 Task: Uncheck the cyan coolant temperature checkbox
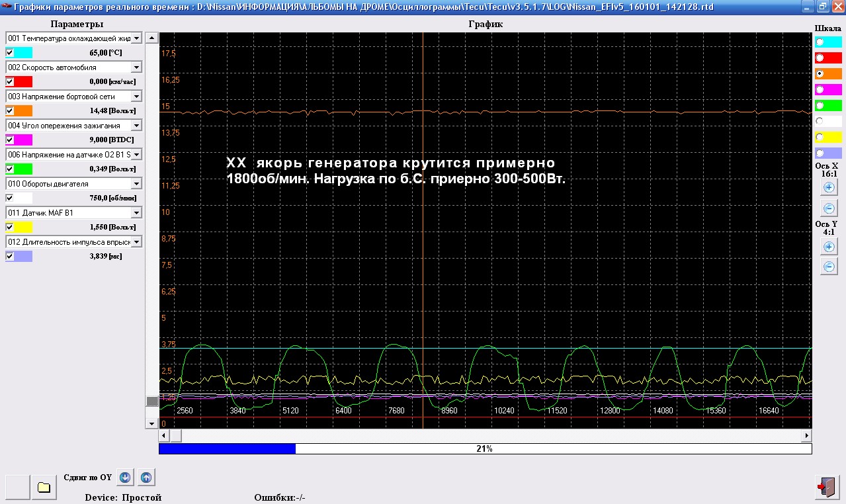coord(10,52)
